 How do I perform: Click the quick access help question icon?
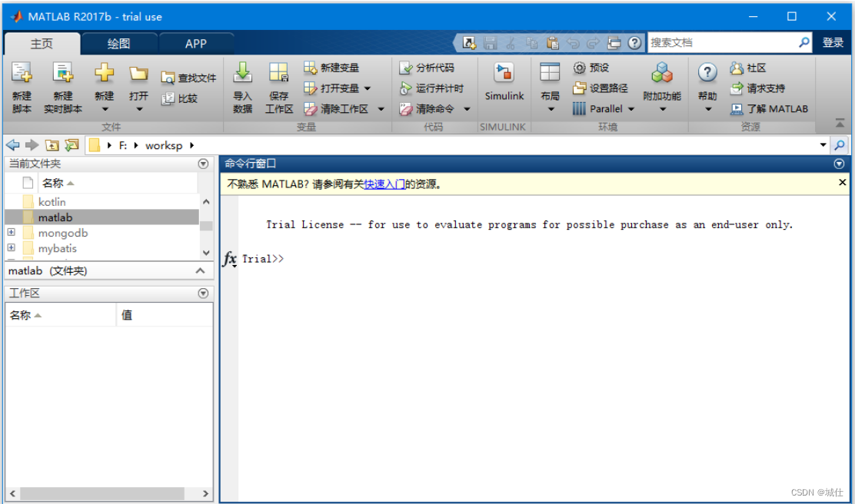634,42
